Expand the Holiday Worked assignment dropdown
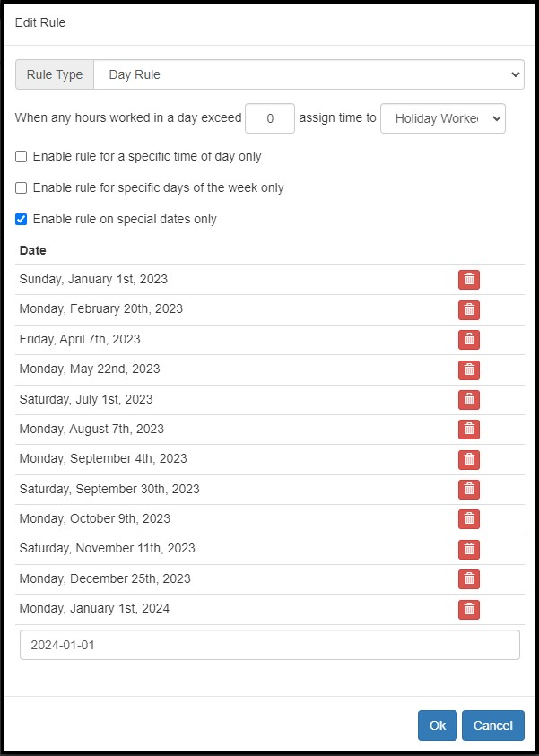The width and height of the screenshot is (539, 756). point(442,118)
